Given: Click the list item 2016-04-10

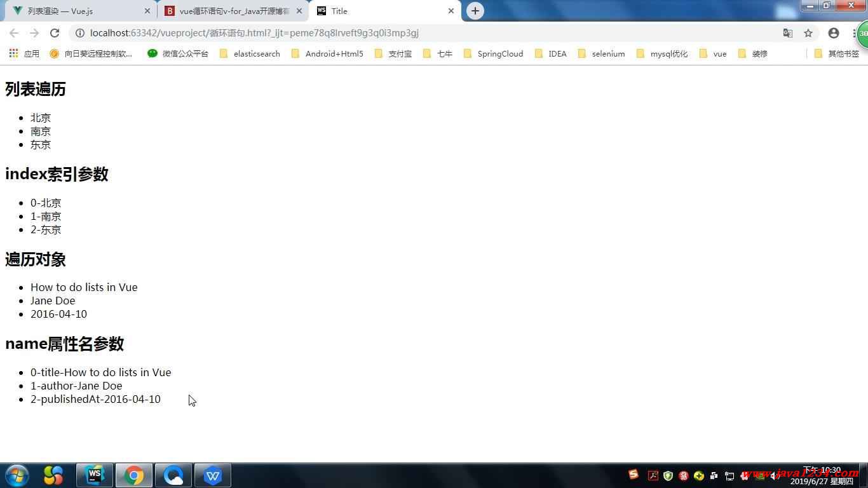Looking at the screenshot, I should [x=58, y=314].
